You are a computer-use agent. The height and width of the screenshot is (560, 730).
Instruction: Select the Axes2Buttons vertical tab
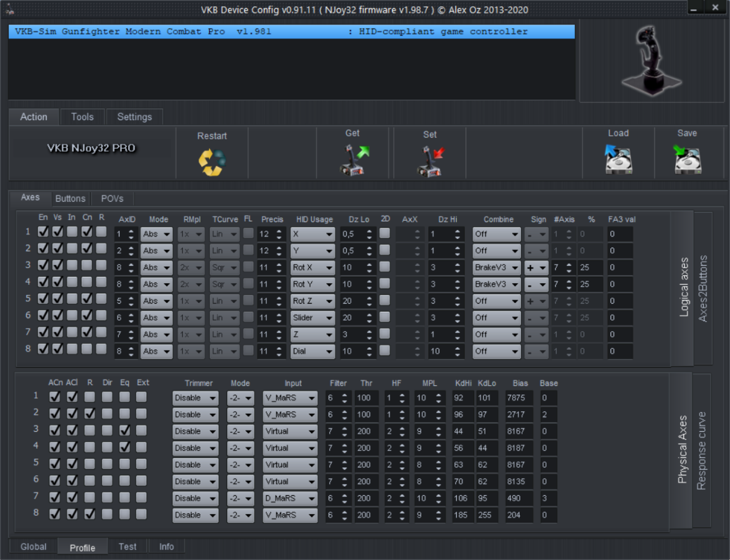click(703, 288)
